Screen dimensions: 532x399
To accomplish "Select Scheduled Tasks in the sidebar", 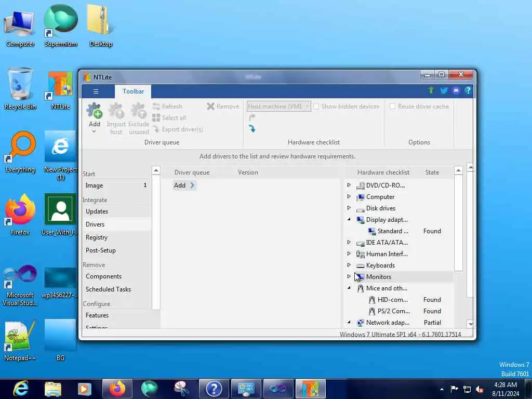I will click(x=116, y=289).
